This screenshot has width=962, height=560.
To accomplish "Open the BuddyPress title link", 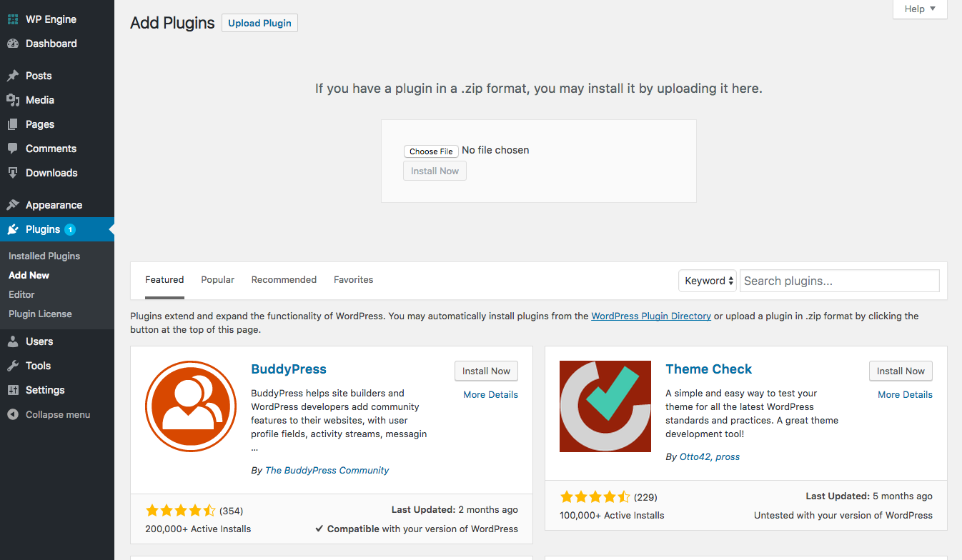I will (x=289, y=369).
